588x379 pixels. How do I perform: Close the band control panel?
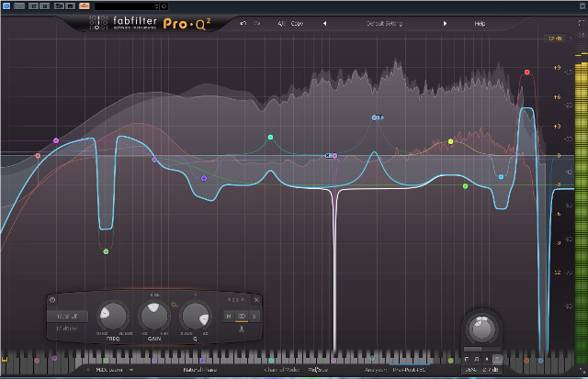click(x=256, y=300)
